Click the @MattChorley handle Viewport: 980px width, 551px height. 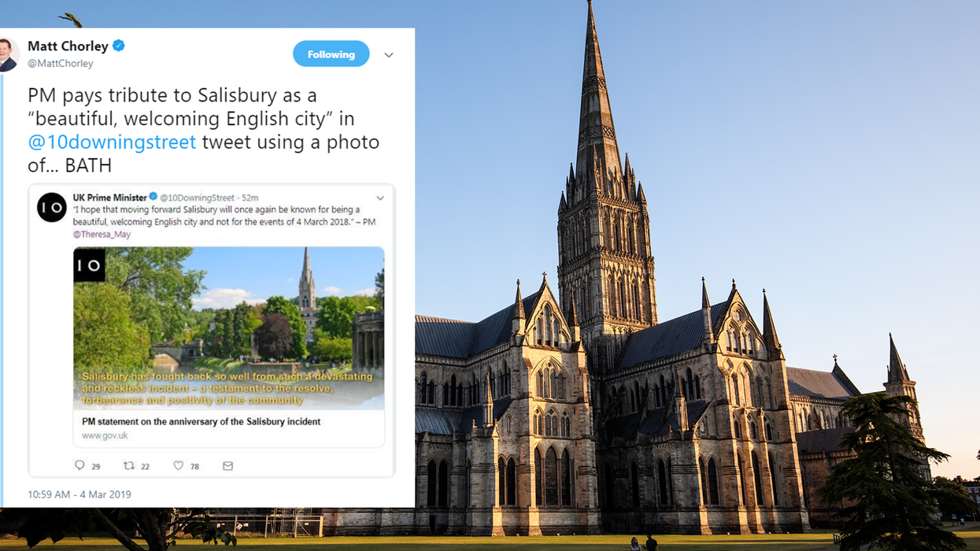pyautogui.click(x=61, y=63)
